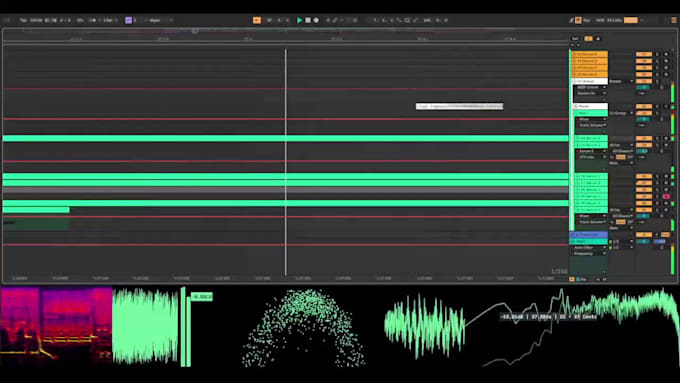Viewport: 680px width, 383px height.
Task: Solo the second orange track
Action: click(x=657, y=61)
